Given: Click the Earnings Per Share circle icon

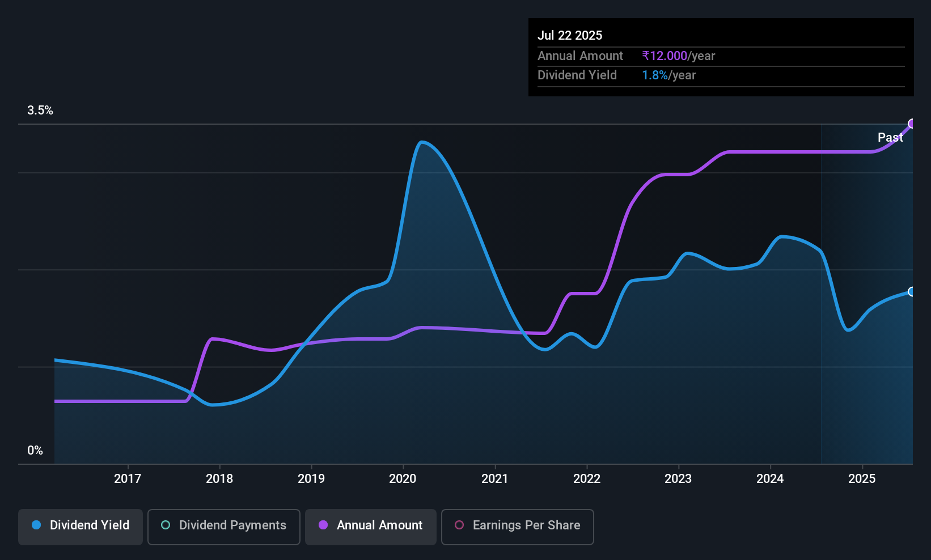Looking at the screenshot, I should point(459,525).
